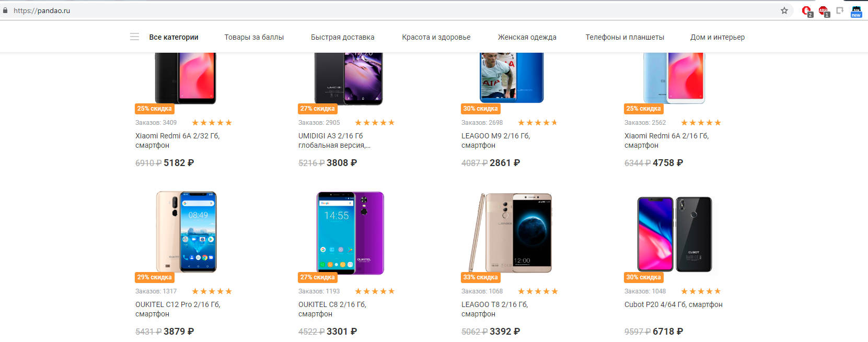Open the hamburger menu beside Все категории
The width and height of the screenshot is (868, 342).
click(x=134, y=37)
